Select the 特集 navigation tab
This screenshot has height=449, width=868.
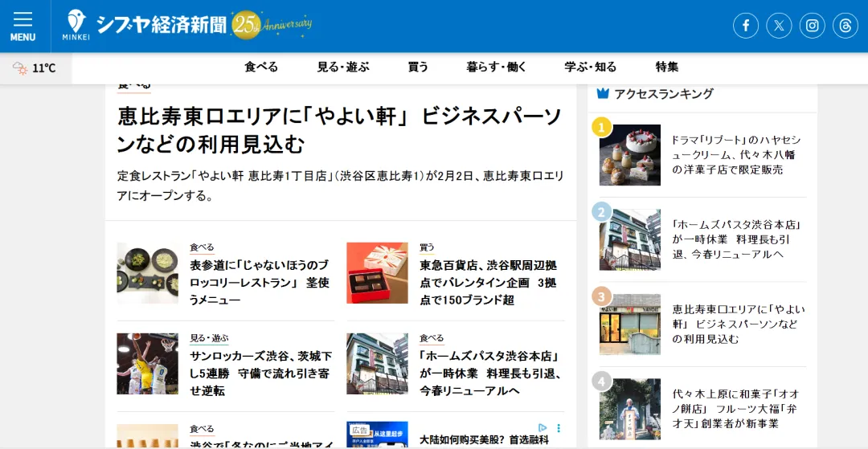coord(667,67)
